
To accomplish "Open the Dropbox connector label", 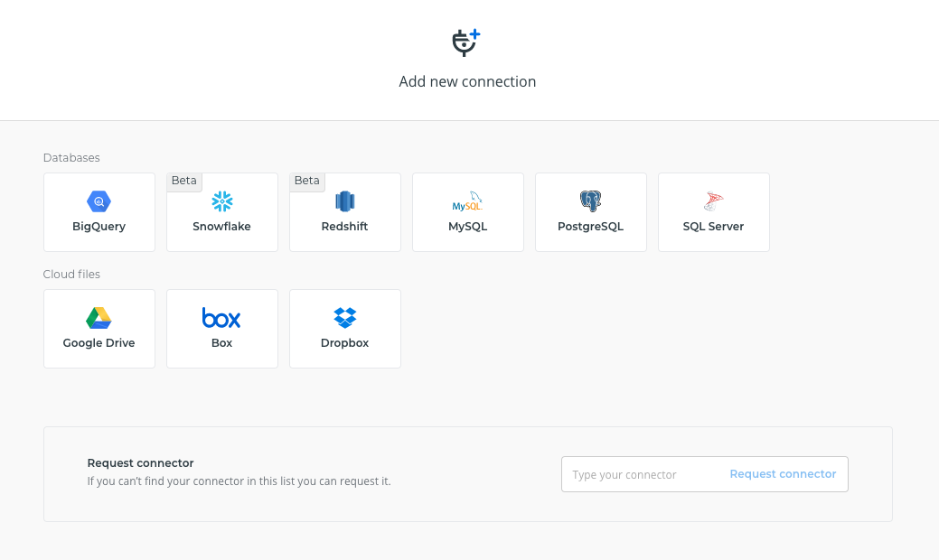I will pos(345,343).
